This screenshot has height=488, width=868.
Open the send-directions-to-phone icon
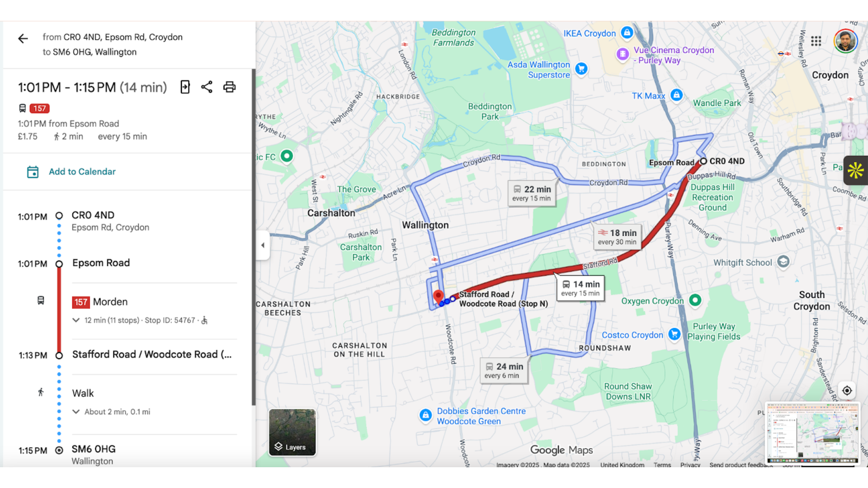[185, 87]
